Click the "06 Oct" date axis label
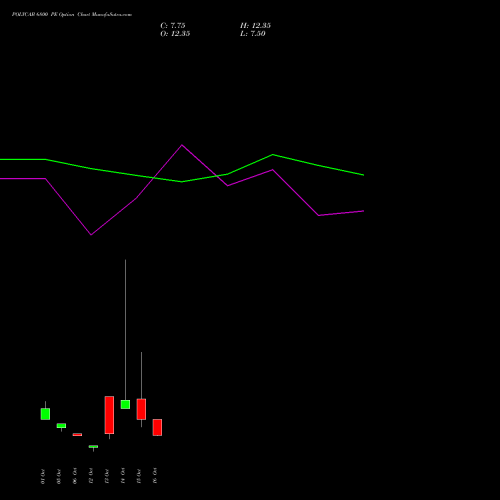The height and width of the screenshot is (500, 500). point(75,476)
